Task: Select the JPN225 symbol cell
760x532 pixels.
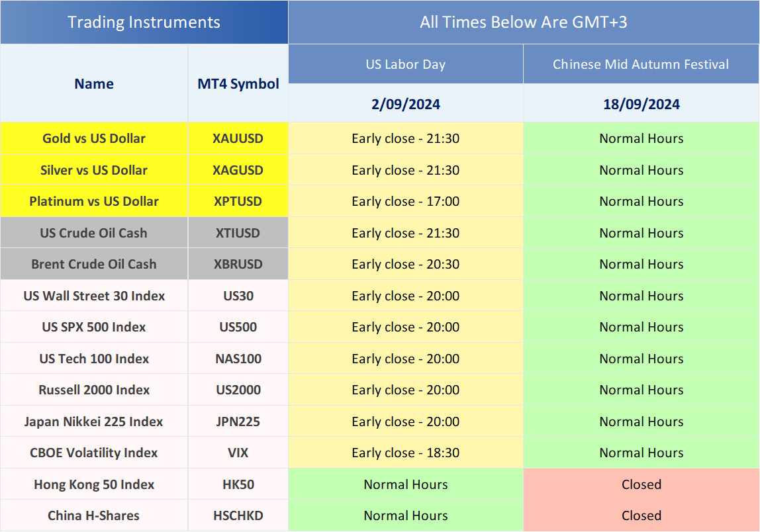Action: pyautogui.click(x=238, y=421)
